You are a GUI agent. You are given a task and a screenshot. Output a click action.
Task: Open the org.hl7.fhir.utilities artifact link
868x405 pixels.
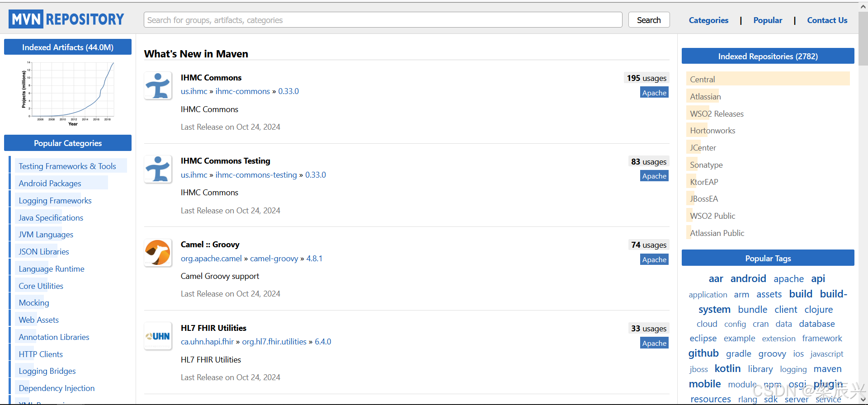coord(274,342)
